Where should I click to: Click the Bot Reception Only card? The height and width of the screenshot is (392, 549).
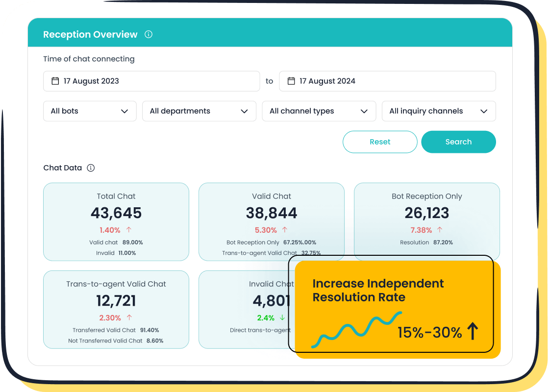(x=426, y=221)
